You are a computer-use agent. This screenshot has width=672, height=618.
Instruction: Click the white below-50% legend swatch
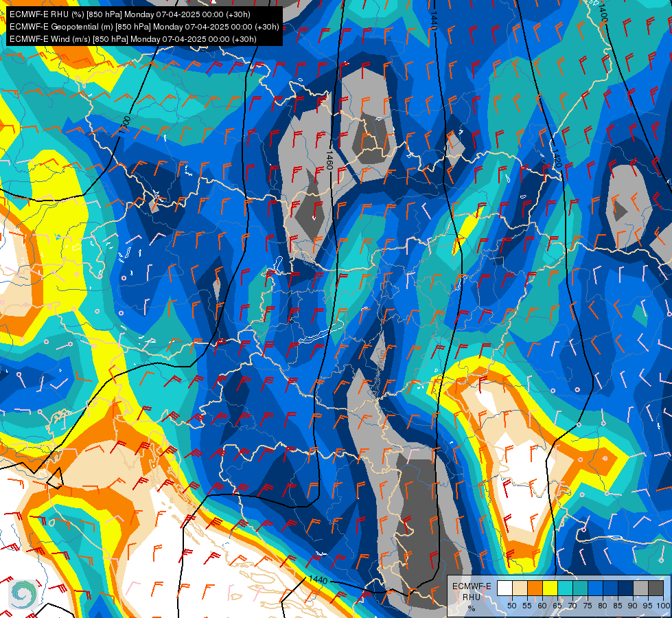[505, 588]
